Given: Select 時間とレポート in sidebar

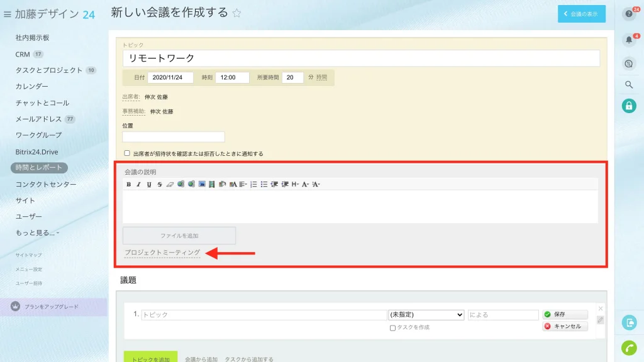Looking at the screenshot, I should coord(39,167).
